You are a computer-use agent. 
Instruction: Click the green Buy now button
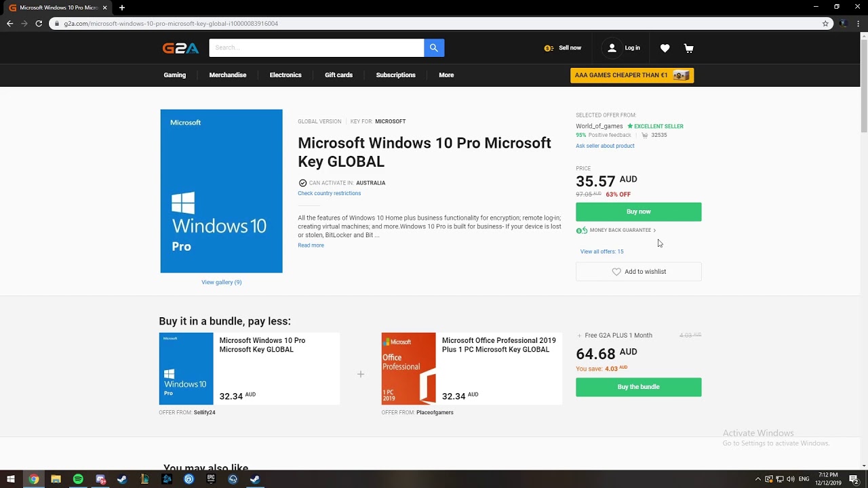click(x=639, y=211)
